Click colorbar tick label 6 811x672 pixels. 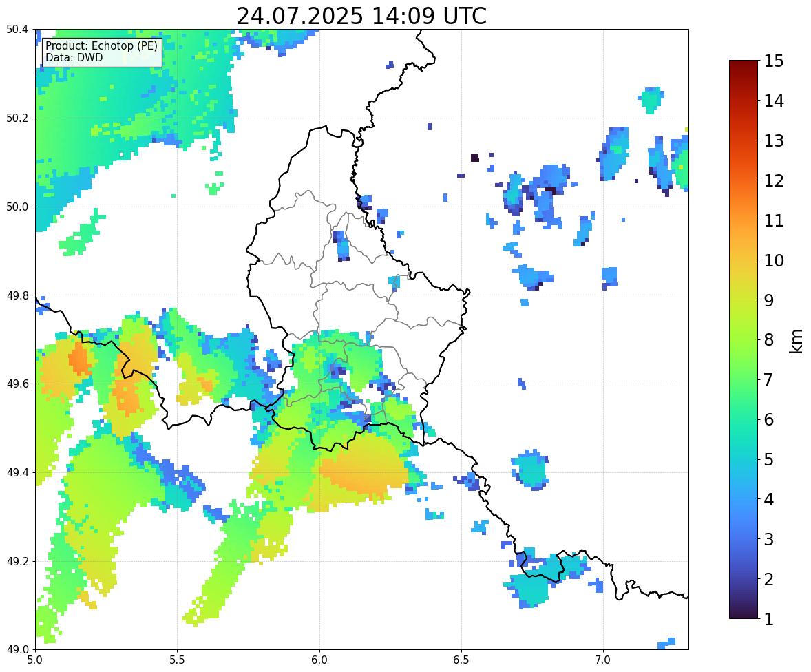769,419
